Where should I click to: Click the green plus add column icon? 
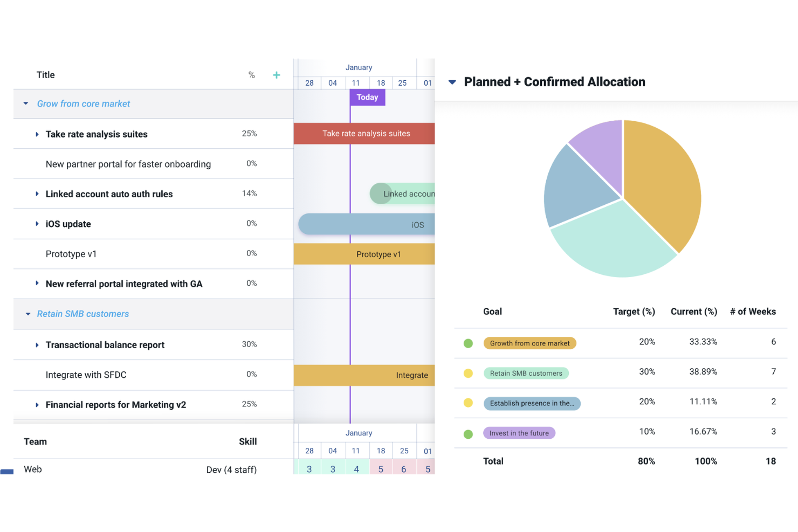(x=276, y=75)
